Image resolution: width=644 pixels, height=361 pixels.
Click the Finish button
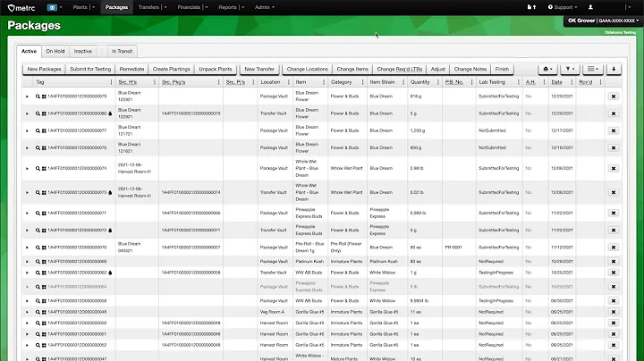click(x=502, y=69)
